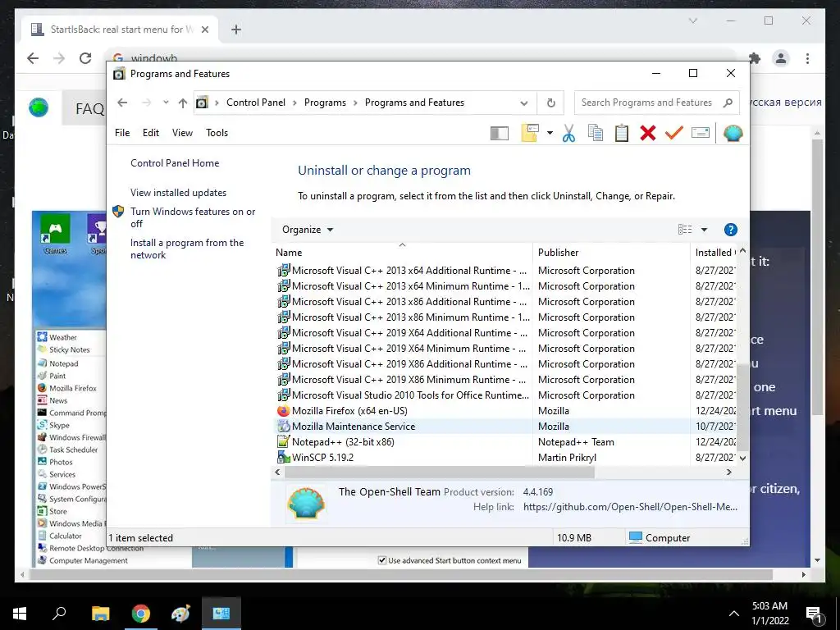Open the FAQ tab on StartIsBack page
Viewport: 840px width, 630px height.
[89, 109]
